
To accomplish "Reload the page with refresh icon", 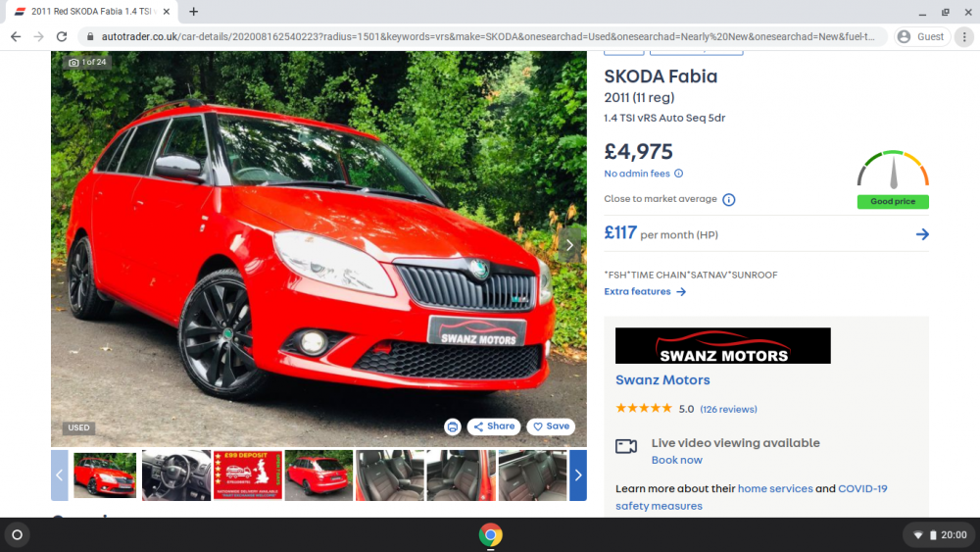I will click(61, 37).
